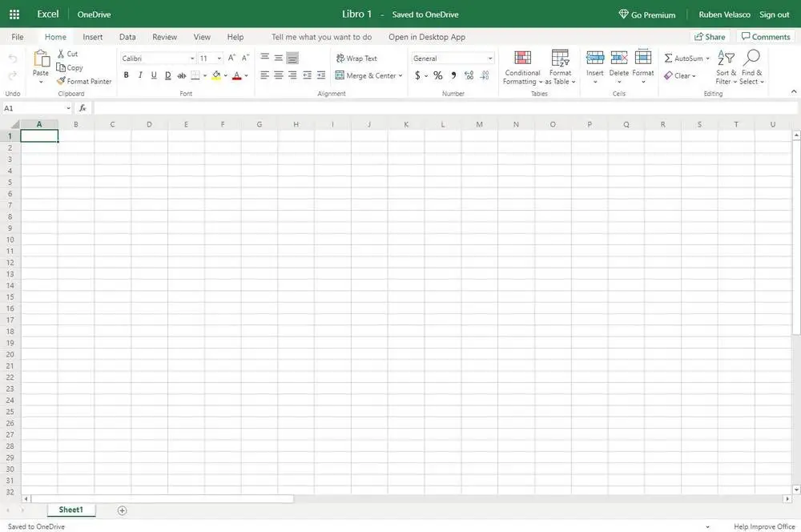The image size is (801, 532).
Task: Apply percent style
Action: click(438, 75)
